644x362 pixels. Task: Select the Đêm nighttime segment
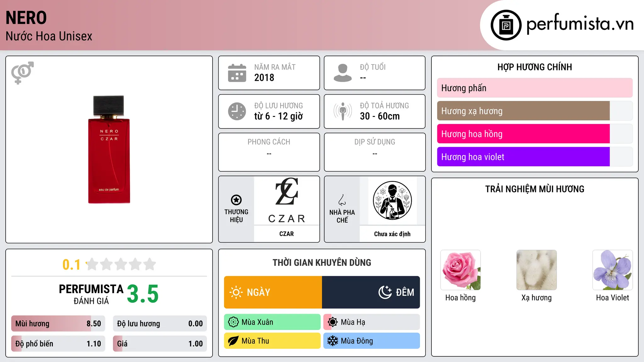click(371, 292)
